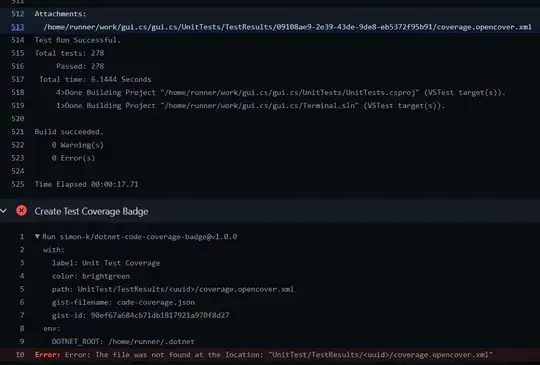Click 'label: Unit Test Coverage' line
Image resolution: width=540 pixels, height=365 pixels.
tap(106, 263)
